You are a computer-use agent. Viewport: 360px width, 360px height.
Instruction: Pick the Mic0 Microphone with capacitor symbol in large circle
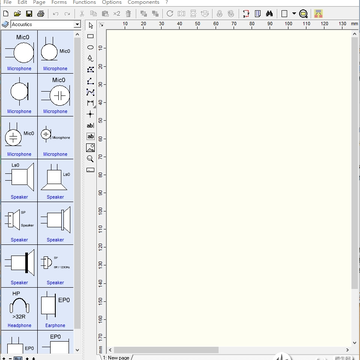point(55,95)
